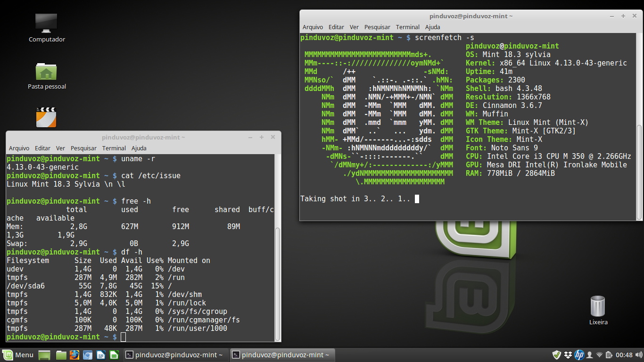Launch Chromium browser from the panel
The height and width of the screenshot is (362, 644).
(88, 355)
